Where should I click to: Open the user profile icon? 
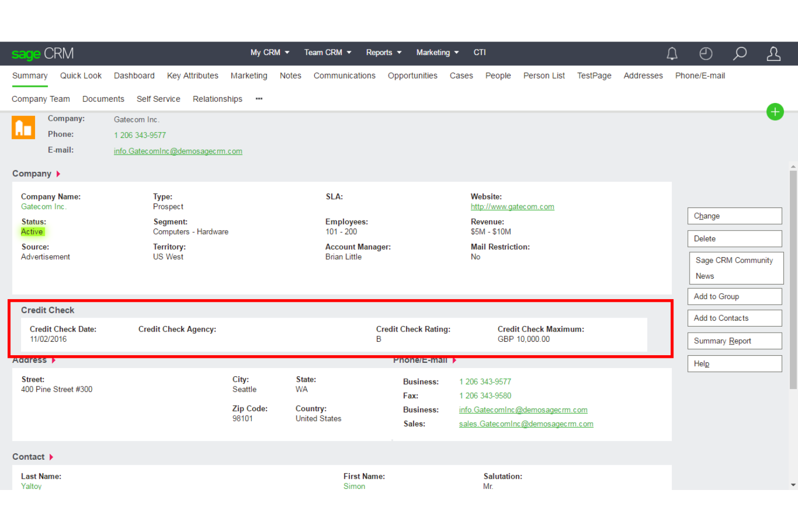point(773,53)
